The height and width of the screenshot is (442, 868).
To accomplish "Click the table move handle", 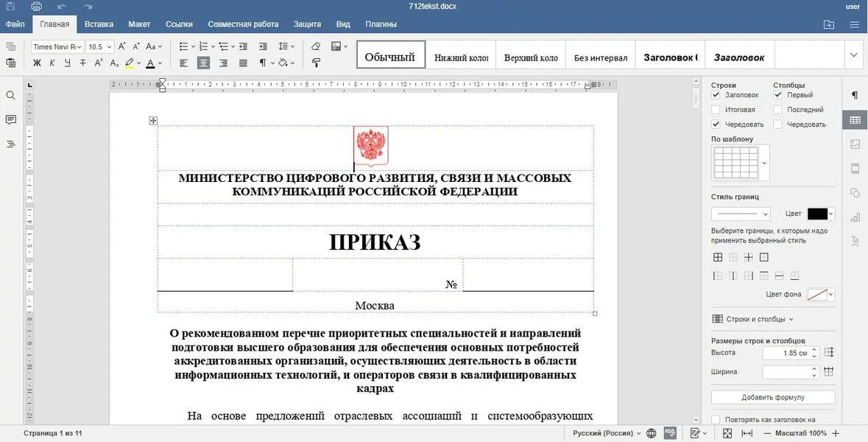I will (x=153, y=121).
